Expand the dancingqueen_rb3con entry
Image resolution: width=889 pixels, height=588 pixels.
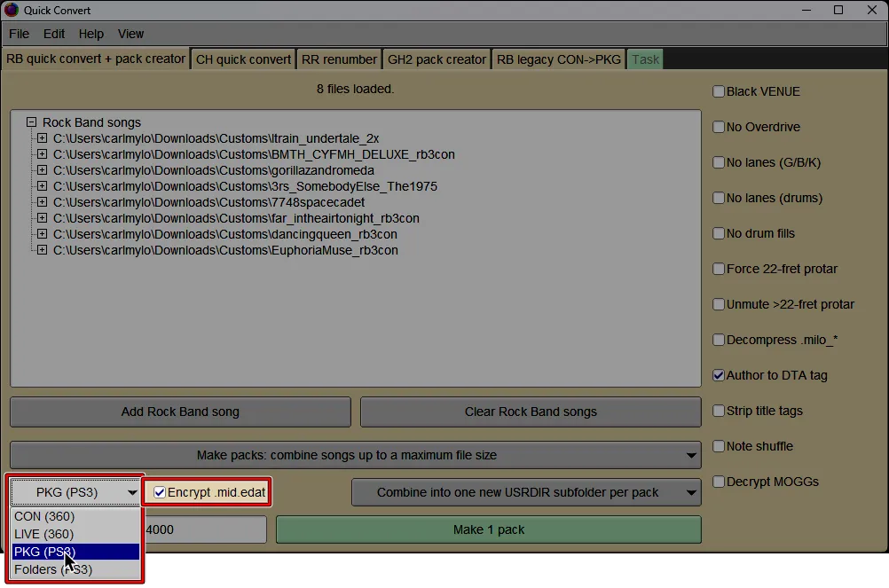(x=42, y=234)
